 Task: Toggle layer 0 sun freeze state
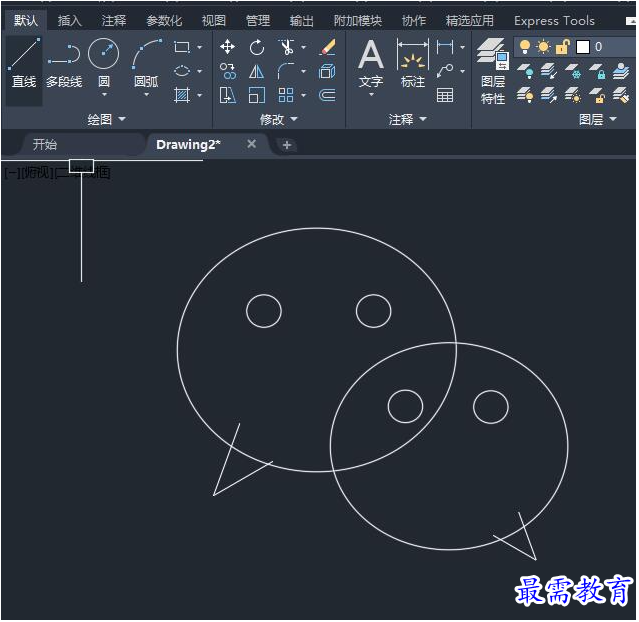pos(543,47)
